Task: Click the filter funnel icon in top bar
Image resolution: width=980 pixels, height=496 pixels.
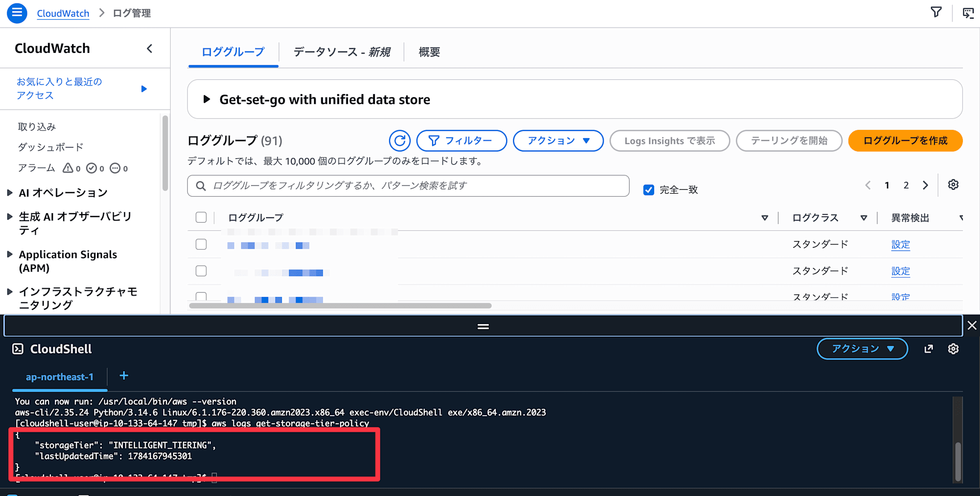Action: coord(936,12)
